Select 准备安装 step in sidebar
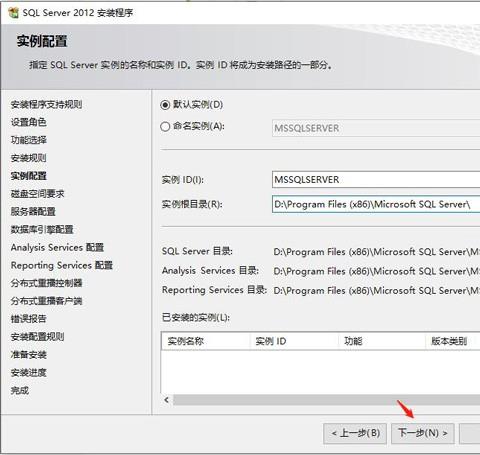Screen dimensions: 480x455 (x=28, y=354)
